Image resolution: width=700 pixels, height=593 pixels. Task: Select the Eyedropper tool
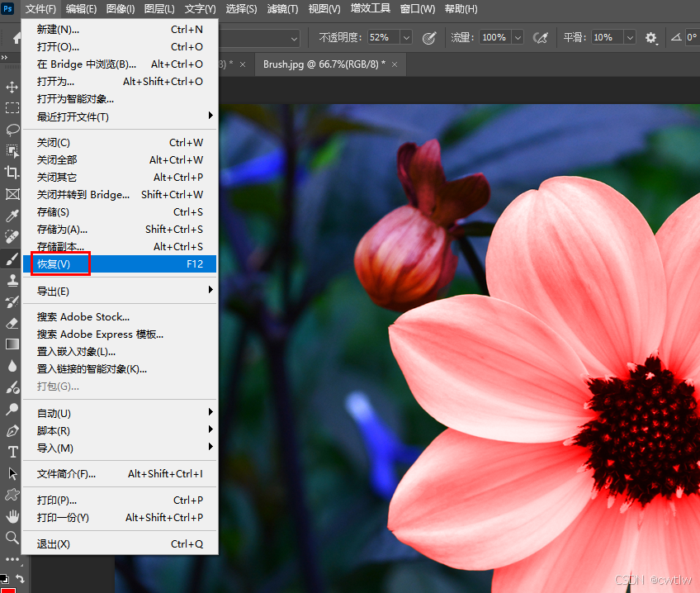[12, 216]
